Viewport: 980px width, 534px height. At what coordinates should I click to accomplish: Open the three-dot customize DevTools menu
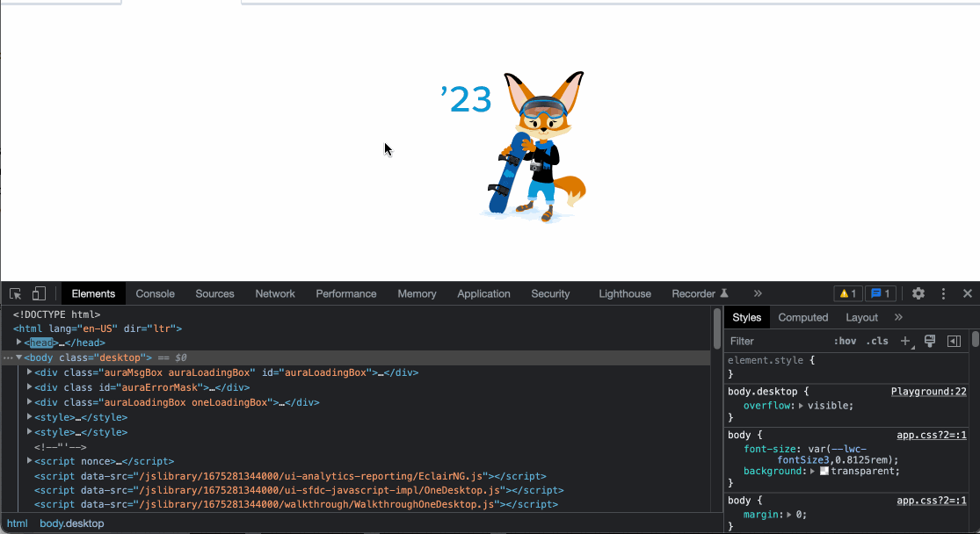pos(943,293)
